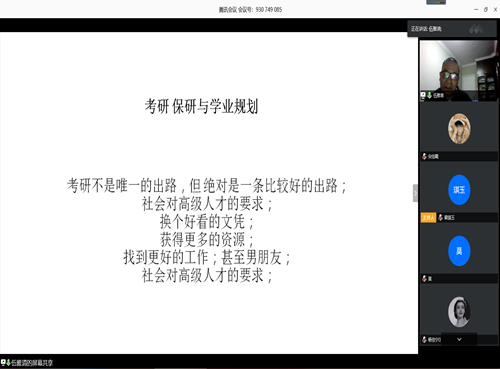Click the 考研 保研与学业规划 slide title
This screenshot has height=369, width=500.
(201, 107)
